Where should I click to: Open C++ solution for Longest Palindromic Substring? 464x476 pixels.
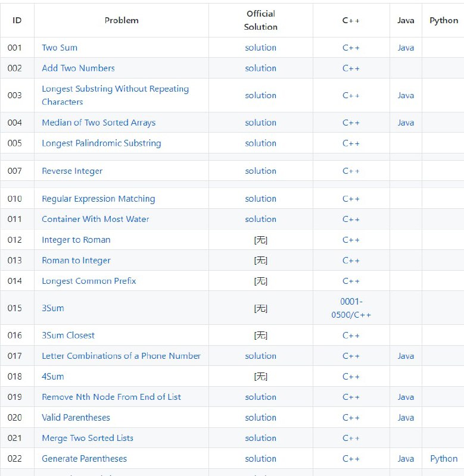click(351, 143)
